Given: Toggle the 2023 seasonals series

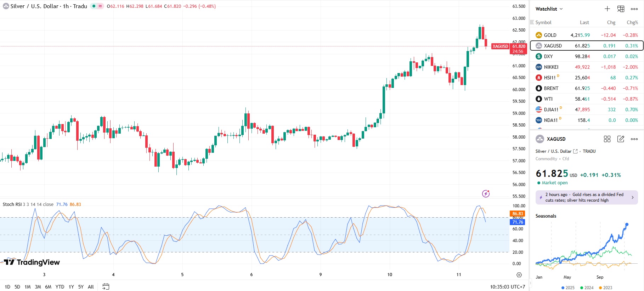Looking at the screenshot, I should point(605,287).
